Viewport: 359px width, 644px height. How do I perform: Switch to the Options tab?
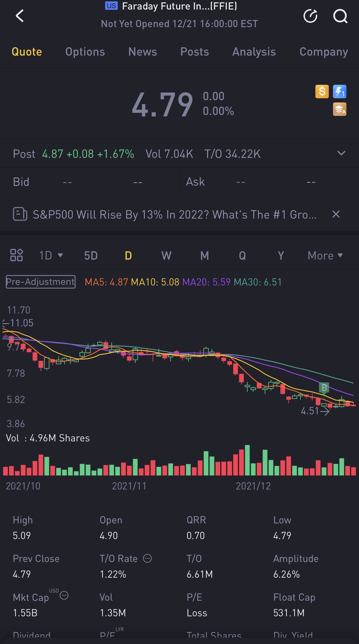85,52
